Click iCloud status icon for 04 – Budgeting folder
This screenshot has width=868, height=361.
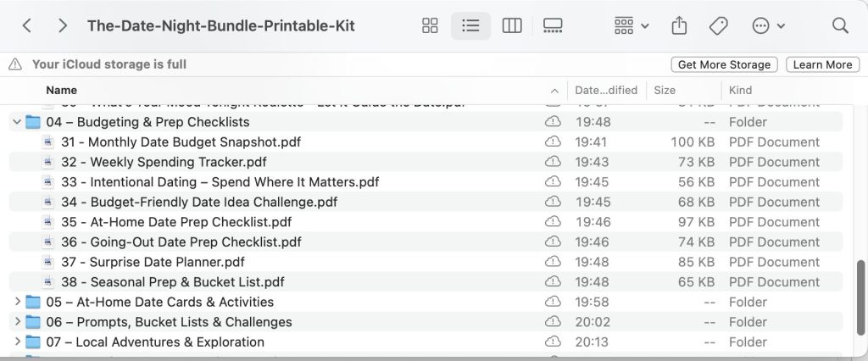[553, 122]
